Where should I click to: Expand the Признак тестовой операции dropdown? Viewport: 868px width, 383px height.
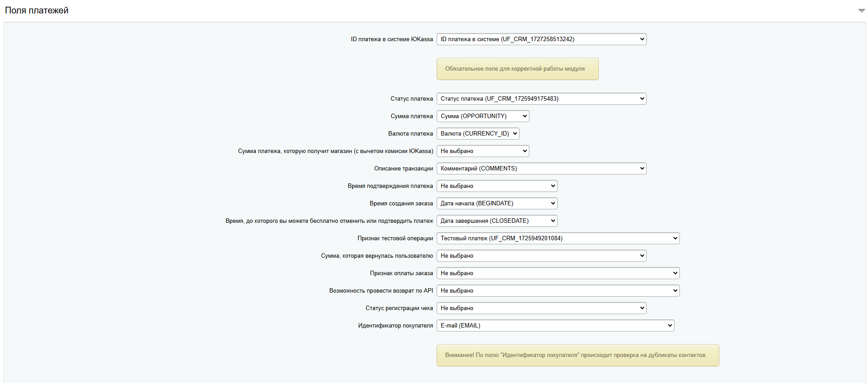tap(558, 238)
